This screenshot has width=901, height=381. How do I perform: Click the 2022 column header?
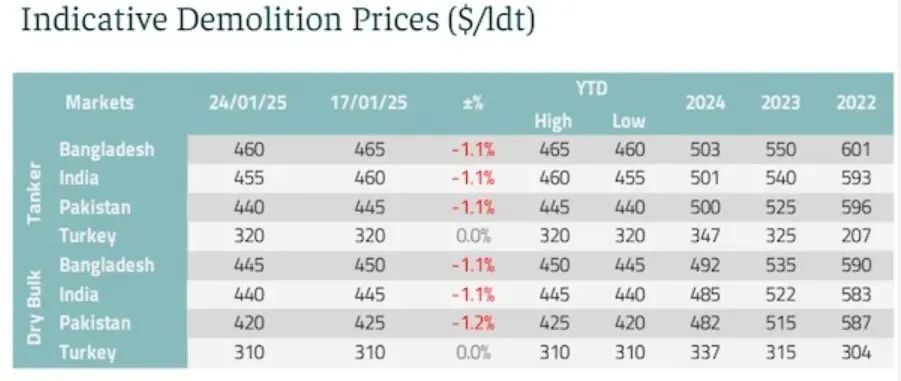(x=856, y=103)
